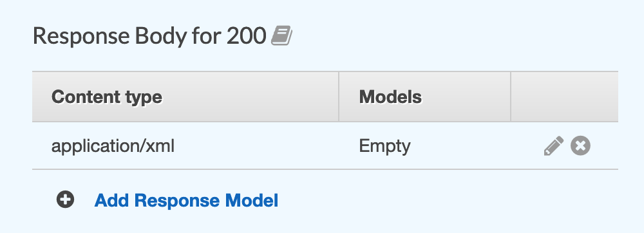Screen dimensions: 644x233
Task: Open the Add Response Model link
Action: [x=187, y=200]
